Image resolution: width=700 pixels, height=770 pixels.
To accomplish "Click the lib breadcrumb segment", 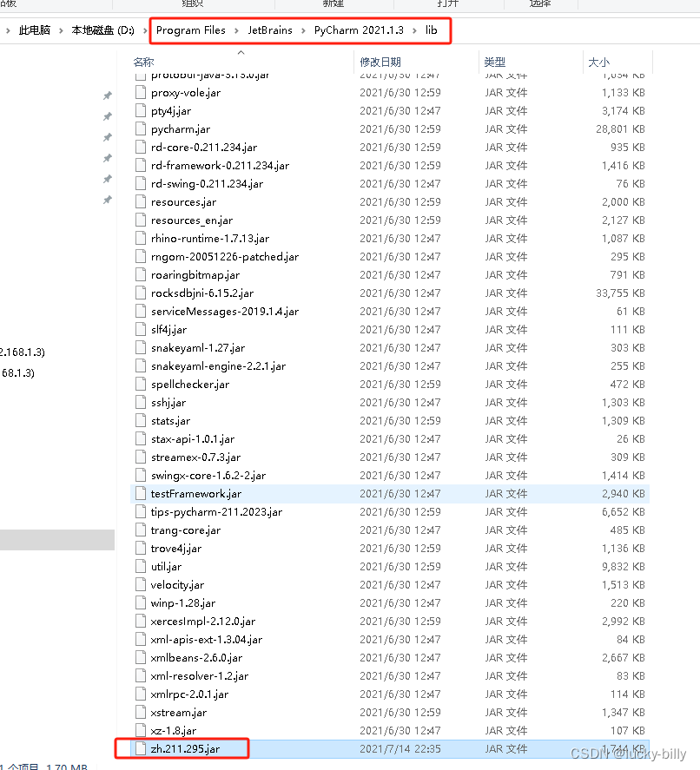I will [432, 30].
